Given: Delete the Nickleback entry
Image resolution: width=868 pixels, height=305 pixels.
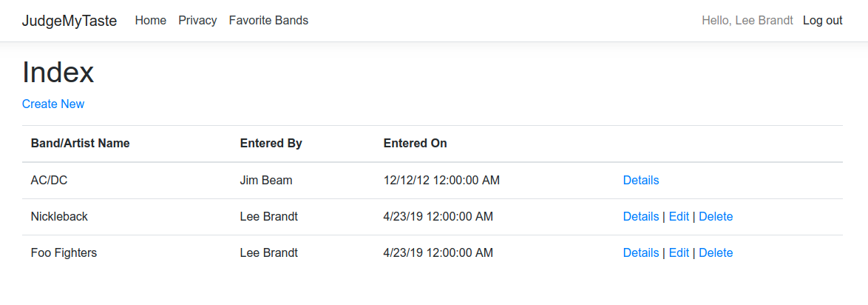Looking at the screenshot, I should tap(716, 217).
